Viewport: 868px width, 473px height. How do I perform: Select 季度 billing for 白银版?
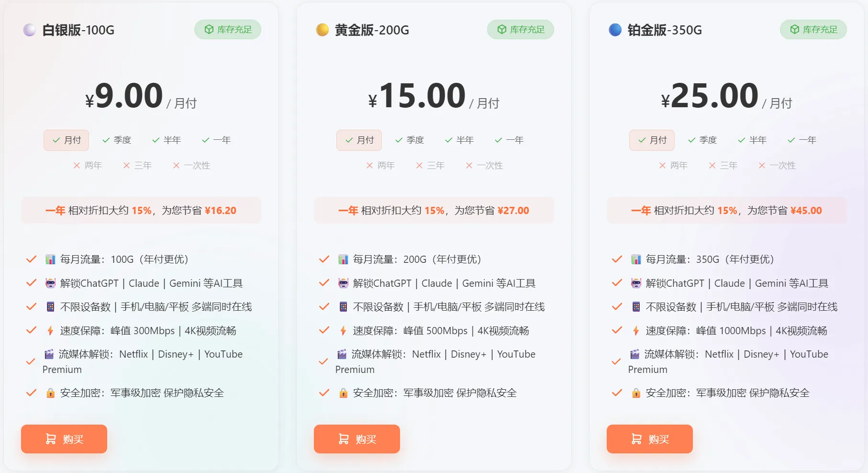[117, 140]
